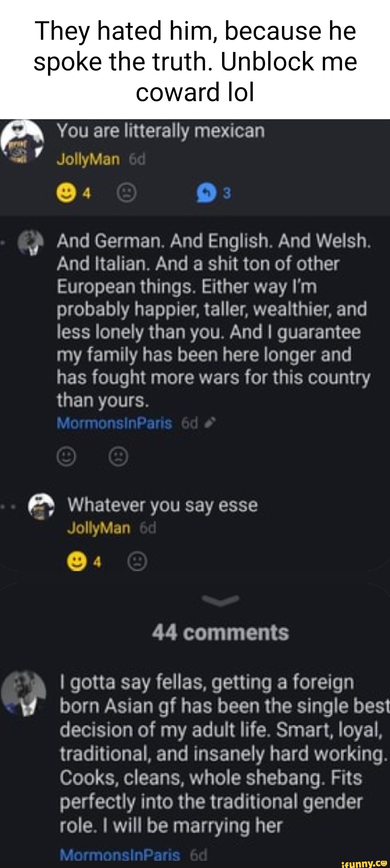The width and height of the screenshot is (390, 868).
Task: Click the '44 comments' header
Action: (x=220, y=632)
